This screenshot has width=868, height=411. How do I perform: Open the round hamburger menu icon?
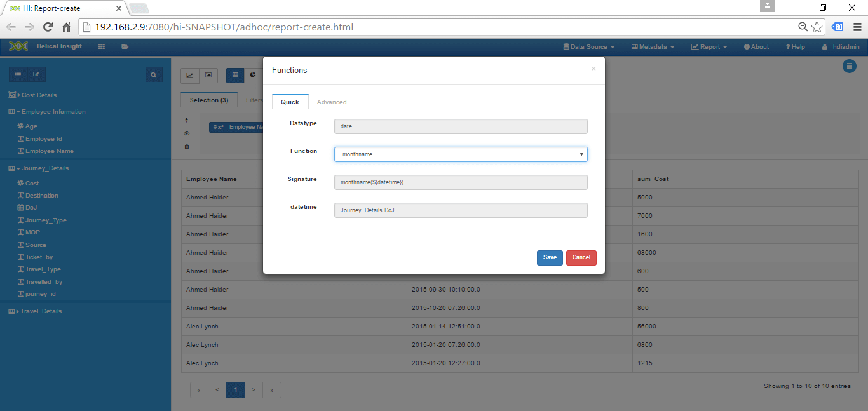pos(849,66)
